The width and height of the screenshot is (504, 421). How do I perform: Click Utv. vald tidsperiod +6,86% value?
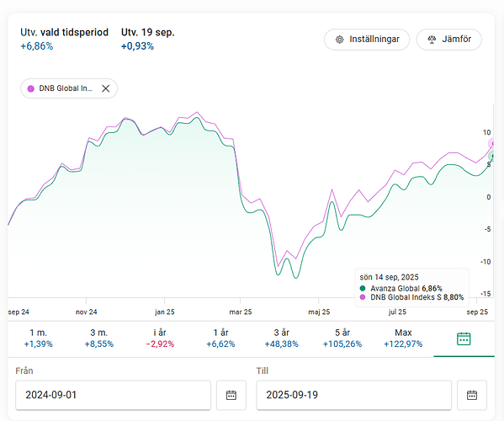click(37, 46)
